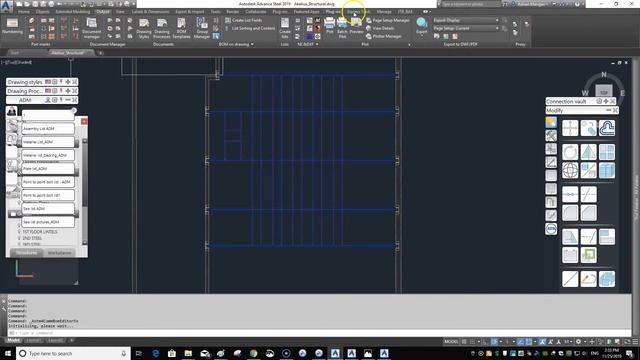The image size is (640, 360).
Task: Open BOM Templates
Action: click(x=181, y=28)
